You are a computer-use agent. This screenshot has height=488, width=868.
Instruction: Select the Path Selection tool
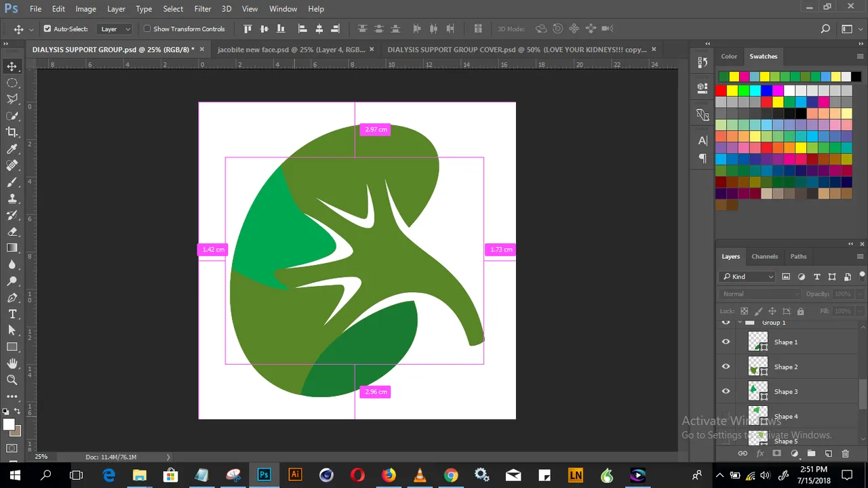(x=12, y=331)
